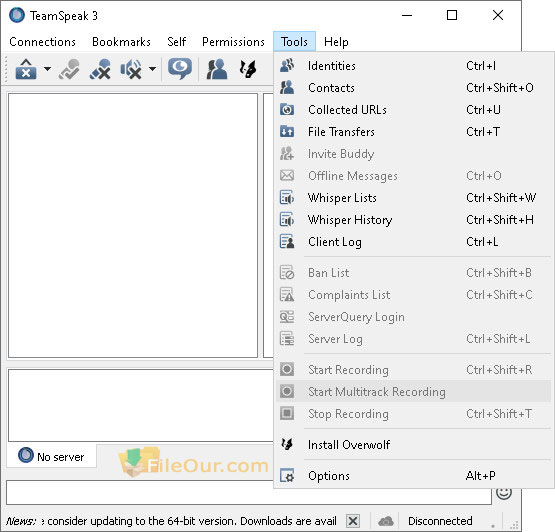Open the emoticon smiley picker
This screenshot has height=532, width=555.
coord(504,492)
